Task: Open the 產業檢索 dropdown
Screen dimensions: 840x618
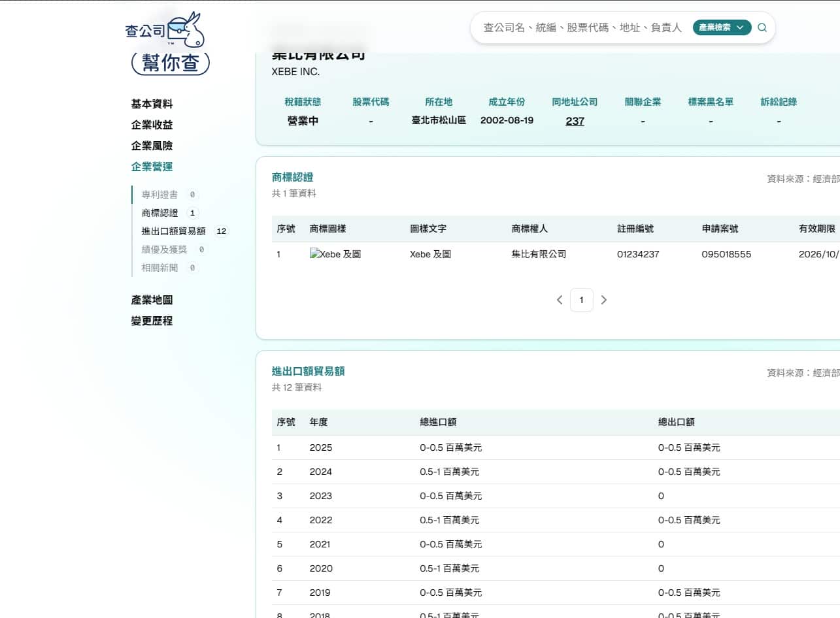Action: pos(722,27)
